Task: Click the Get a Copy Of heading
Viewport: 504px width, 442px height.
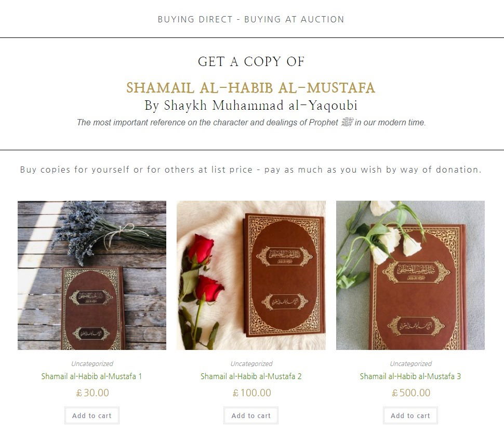Action: point(251,61)
